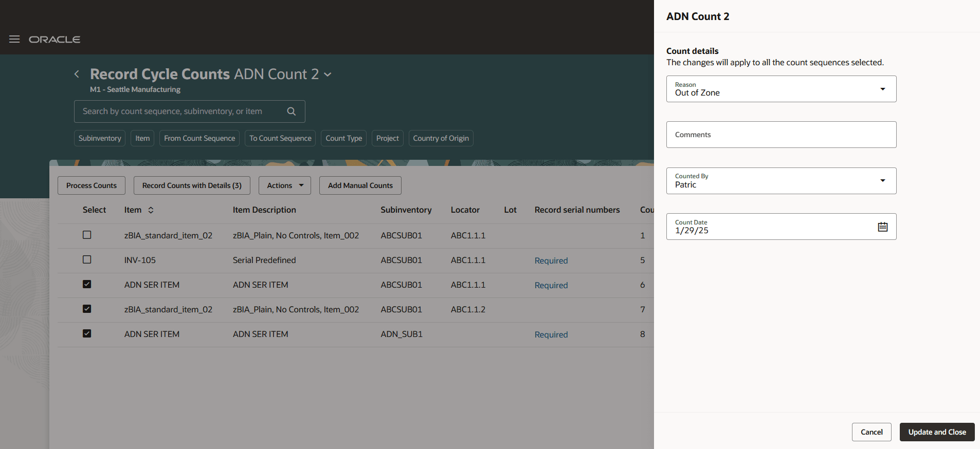
Task: Choose the Country of Origin filter chip
Action: [441, 138]
